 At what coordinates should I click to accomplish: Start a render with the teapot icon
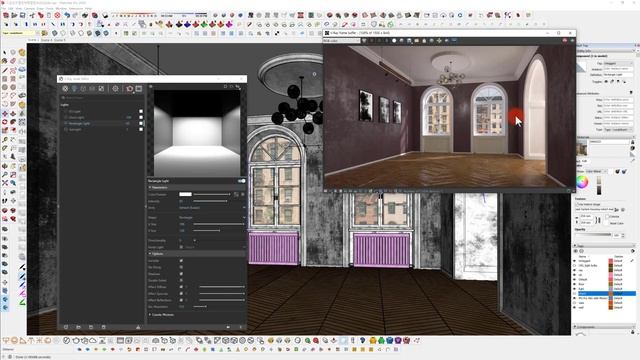(130, 89)
